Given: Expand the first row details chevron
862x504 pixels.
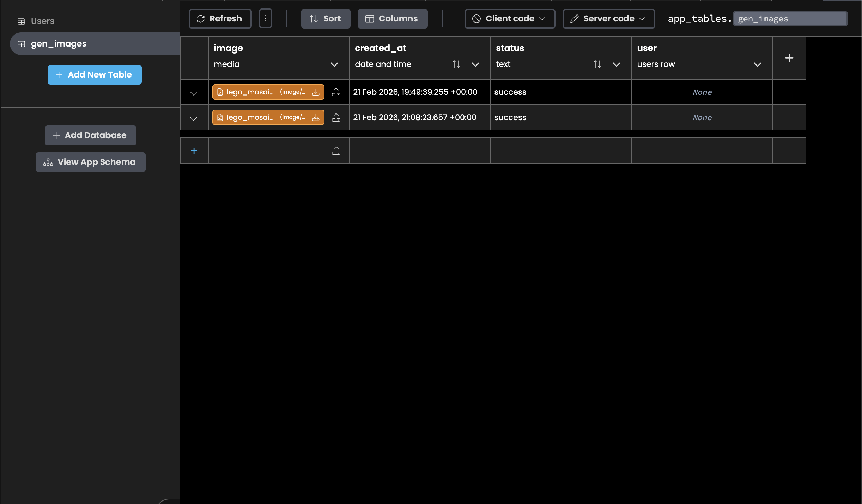Looking at the screenshot, I should pos(193,93).
